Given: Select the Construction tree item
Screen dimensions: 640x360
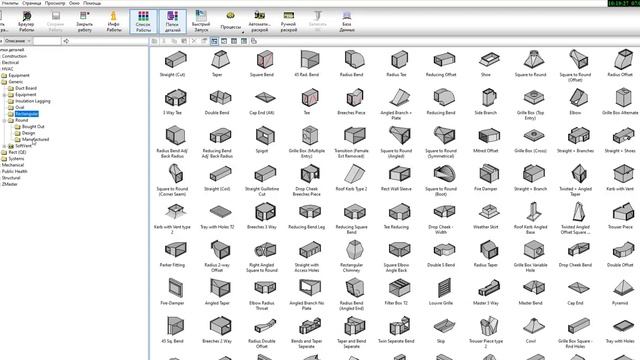Looking at the screenshot, I should (x=14, y=56).
